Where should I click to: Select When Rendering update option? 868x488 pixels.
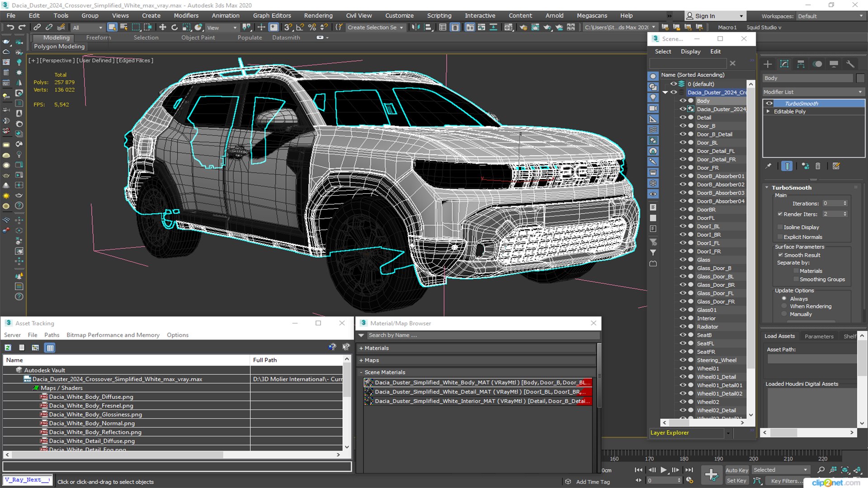(x=784, y=306)
